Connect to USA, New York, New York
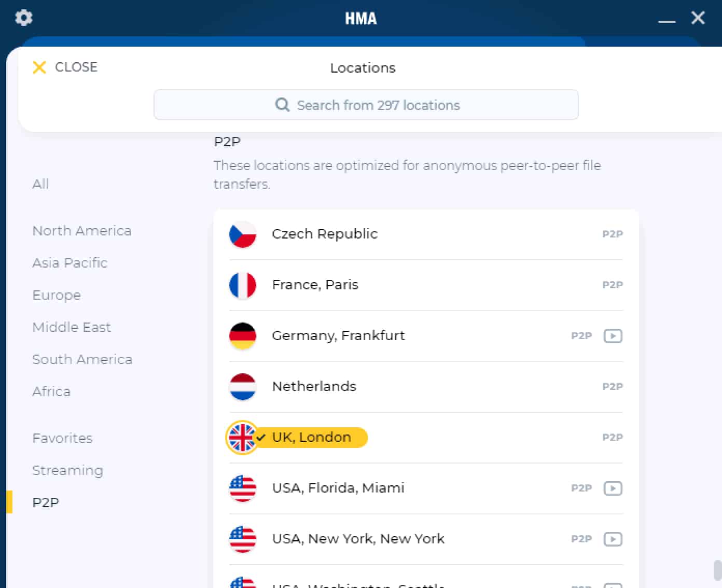 click(x=426, y=539)
